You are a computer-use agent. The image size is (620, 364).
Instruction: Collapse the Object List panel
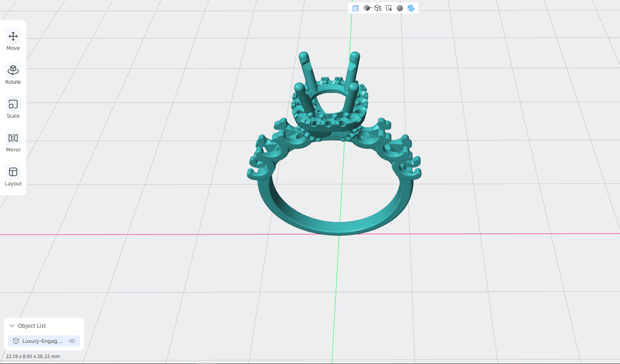point(12,326)
